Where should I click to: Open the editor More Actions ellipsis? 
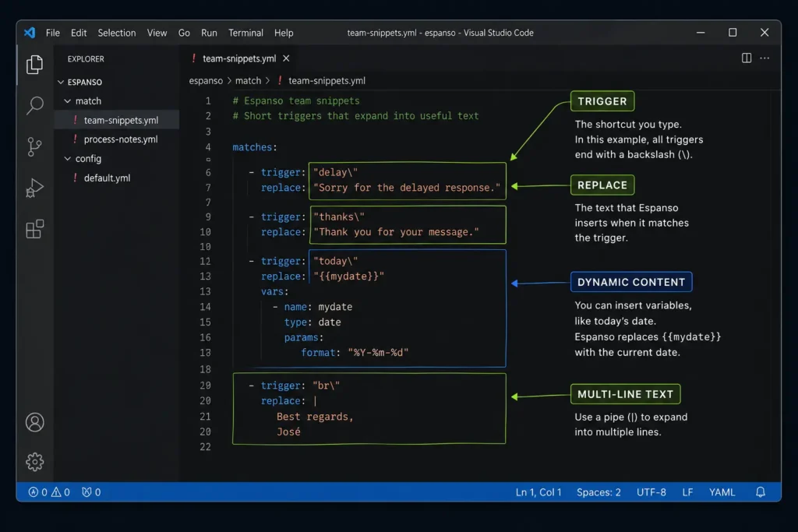[x=764, y=58]
